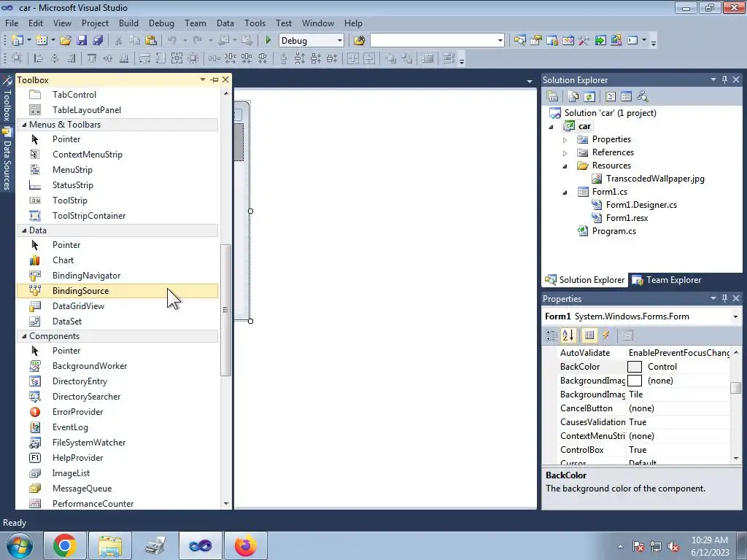Click the Paste clipboard icon
Image resolution: width=747 pixels, height=560 pixels.
coord(151,41)
